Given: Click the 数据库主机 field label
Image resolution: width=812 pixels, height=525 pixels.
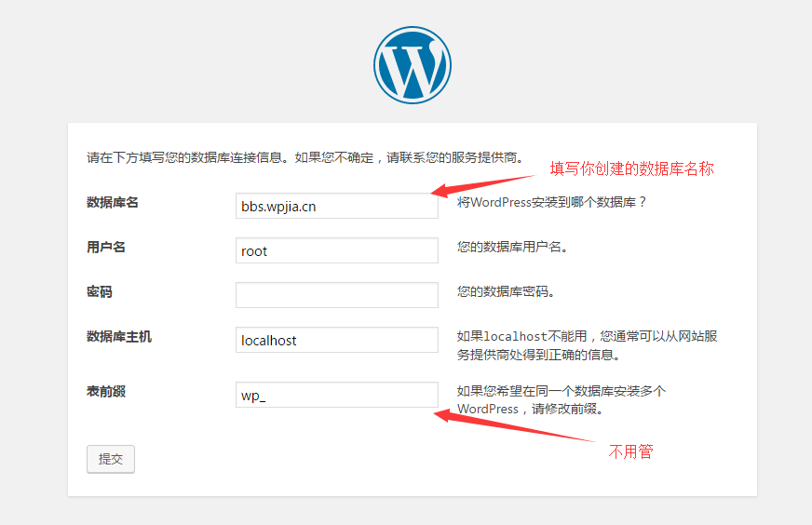Looking at the screenshot, I should (119, 337).
